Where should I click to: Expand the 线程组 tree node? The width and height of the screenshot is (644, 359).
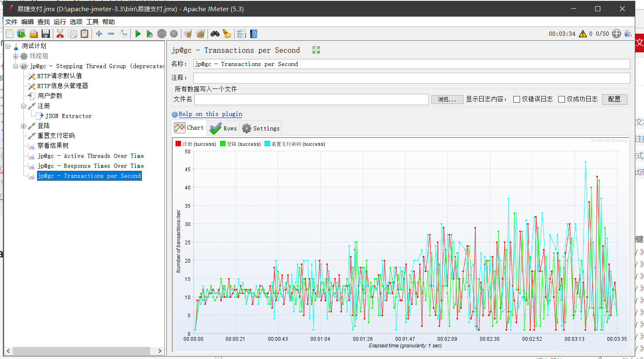[x=15, y=56]
